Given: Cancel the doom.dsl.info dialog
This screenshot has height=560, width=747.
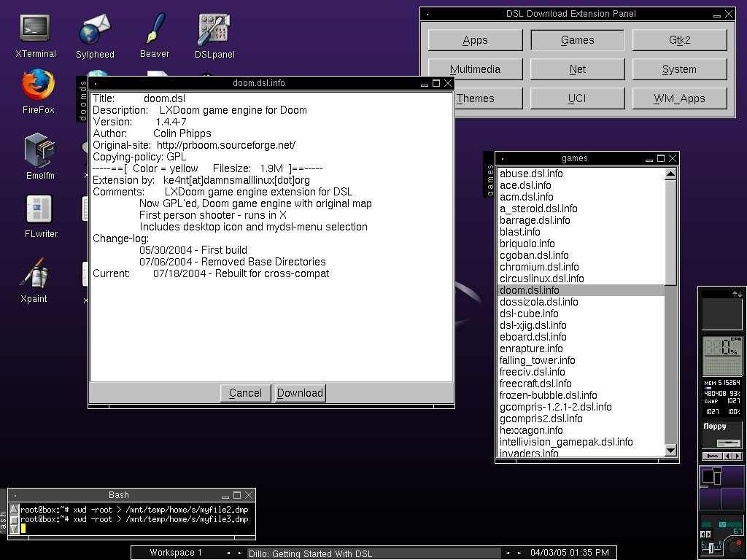Looking at the screenshot, I should 245,393.
